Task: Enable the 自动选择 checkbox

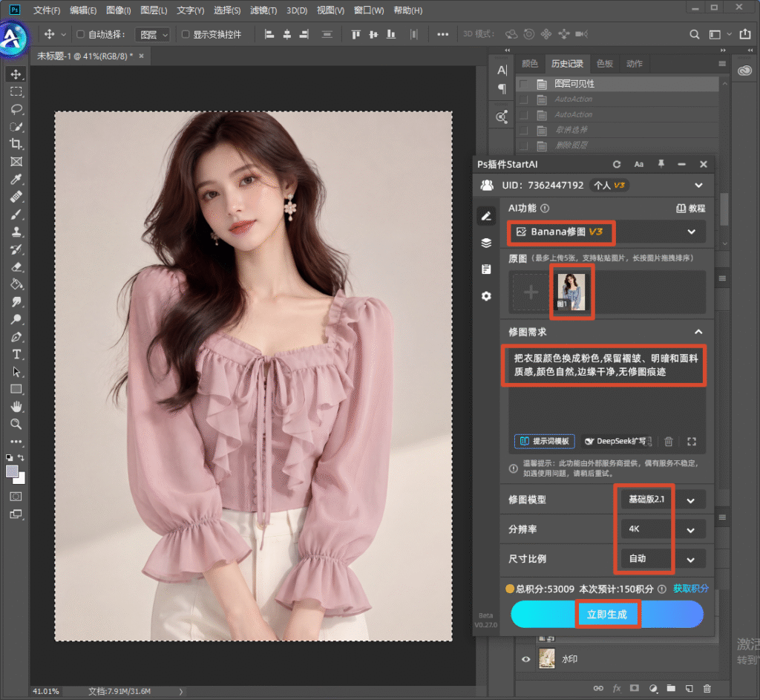Action: [x=80, y=34]
